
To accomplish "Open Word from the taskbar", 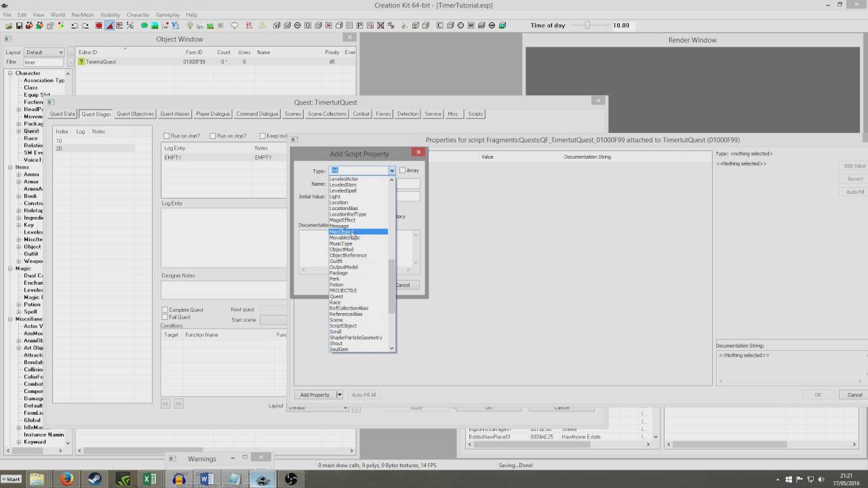I will click(207, 479).
